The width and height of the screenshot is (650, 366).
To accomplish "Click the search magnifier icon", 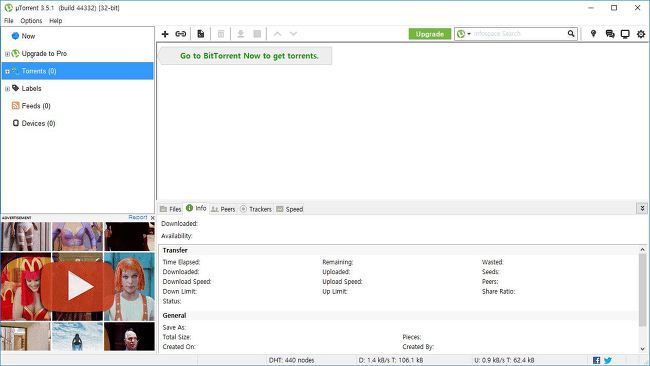I will point(571,34).
